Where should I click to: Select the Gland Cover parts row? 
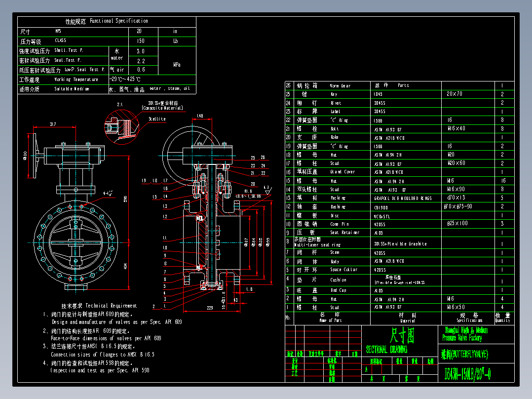[342, 172]
